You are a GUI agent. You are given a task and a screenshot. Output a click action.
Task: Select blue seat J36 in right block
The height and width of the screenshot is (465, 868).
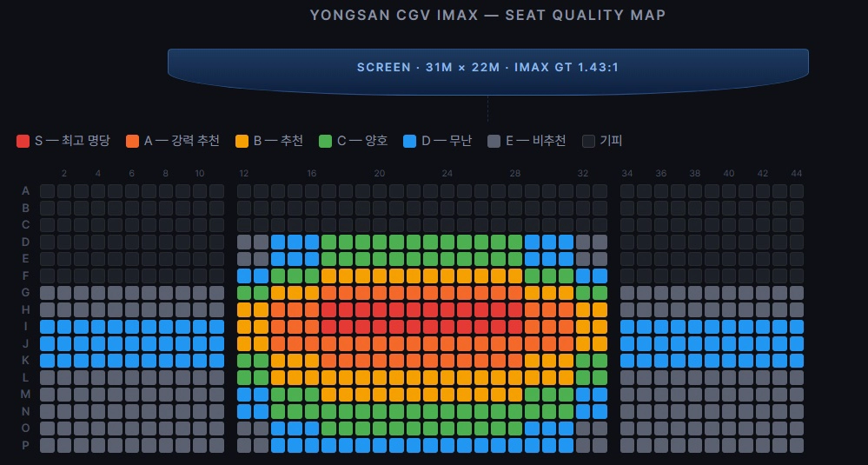pos(661,344)
